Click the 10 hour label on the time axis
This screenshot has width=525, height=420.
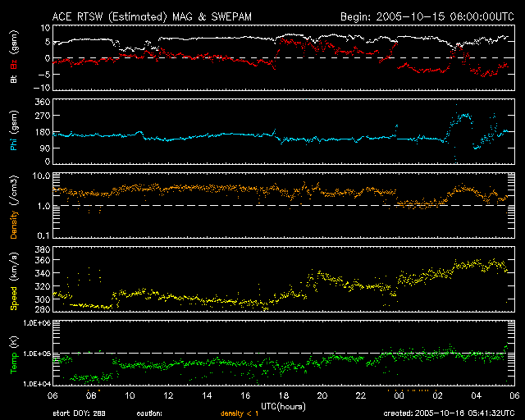click(130, 396)
